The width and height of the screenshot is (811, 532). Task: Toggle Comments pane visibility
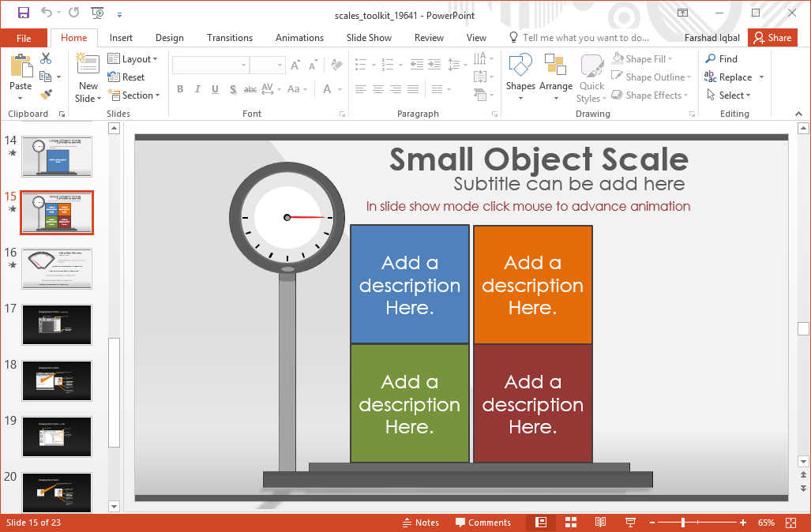click(484, 522)
